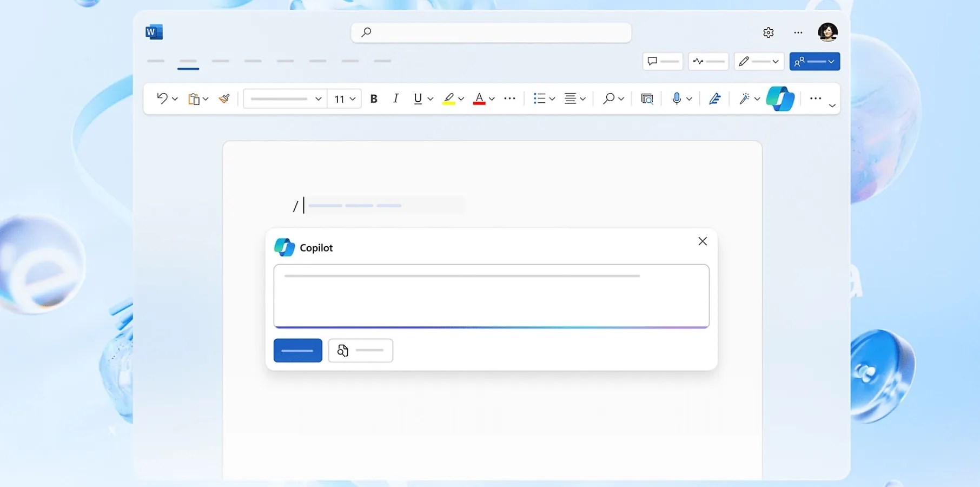This screenshot has width=980, height=487.
Task: Click the blue Generate button
Action: click(298, 351)
